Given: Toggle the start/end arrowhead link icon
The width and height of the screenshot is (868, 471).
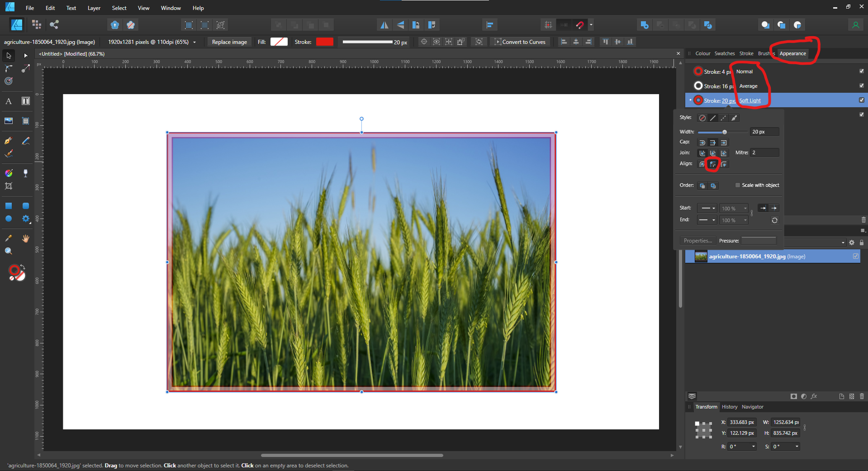Looking at the screenshot, I should 752,213.
